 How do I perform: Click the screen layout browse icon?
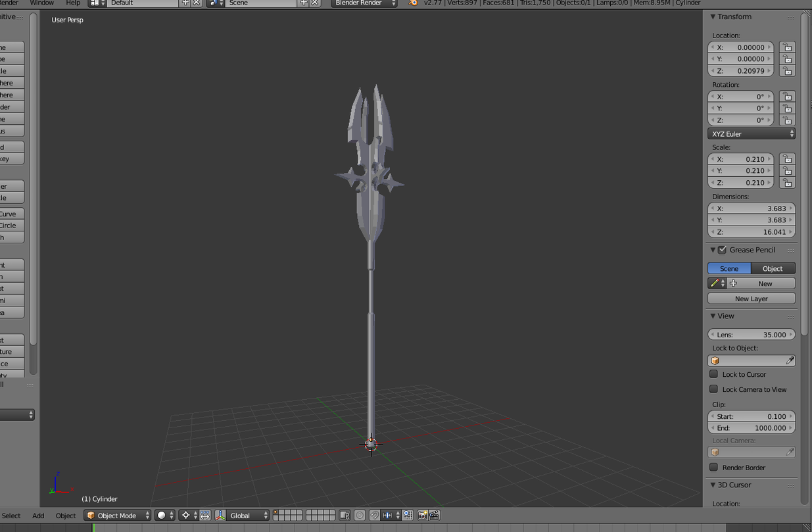(97, 3)
